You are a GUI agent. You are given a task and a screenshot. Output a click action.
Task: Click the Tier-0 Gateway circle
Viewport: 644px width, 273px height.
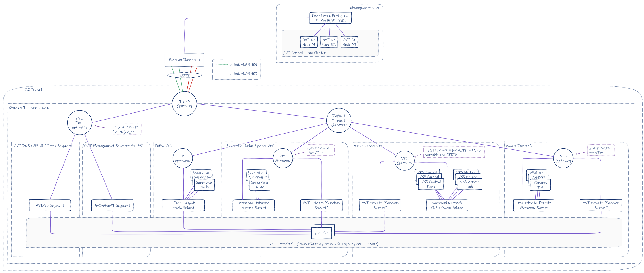pyautogui.click(x=184, y=104)
